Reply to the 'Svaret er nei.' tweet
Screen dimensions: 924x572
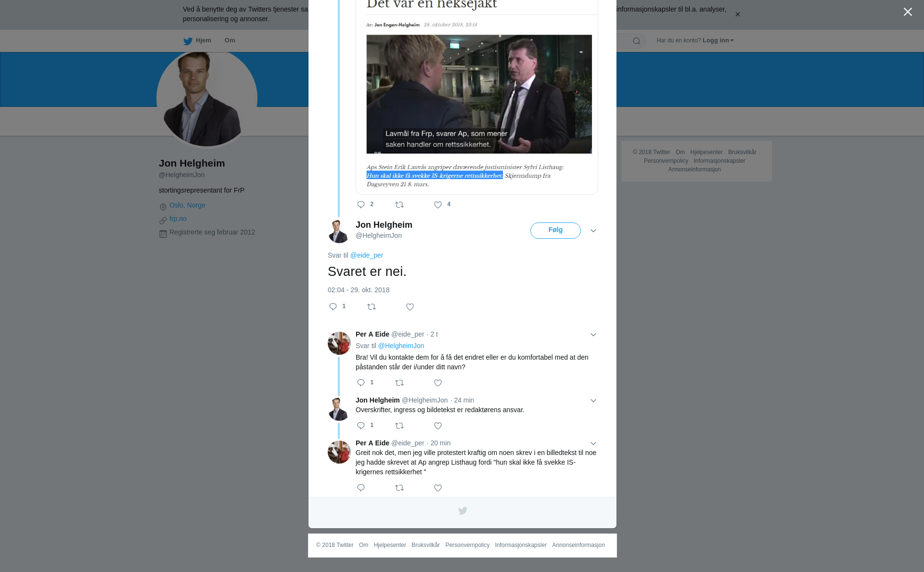(333, 307)
